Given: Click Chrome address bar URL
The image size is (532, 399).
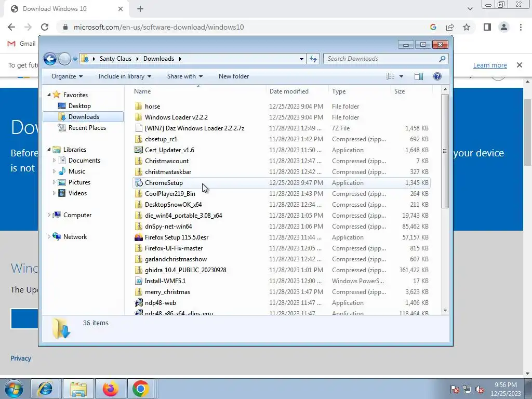Looking at the screenshot, I should (x=158, y=27).
